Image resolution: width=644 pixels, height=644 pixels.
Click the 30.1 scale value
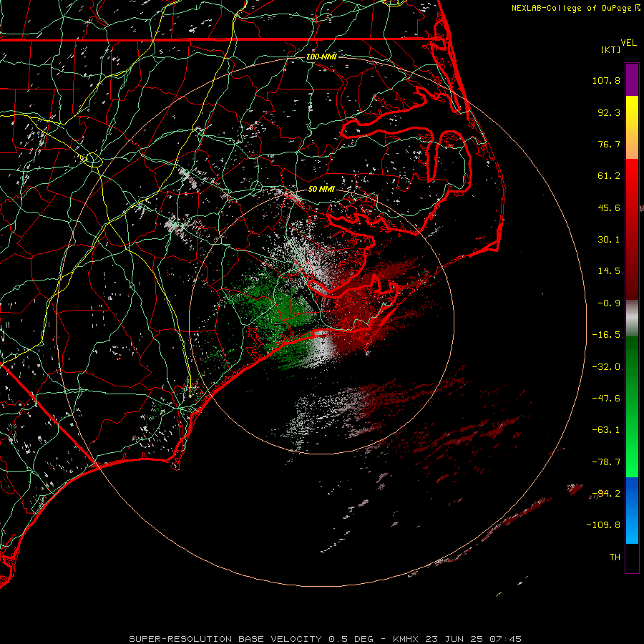point(609,240)
